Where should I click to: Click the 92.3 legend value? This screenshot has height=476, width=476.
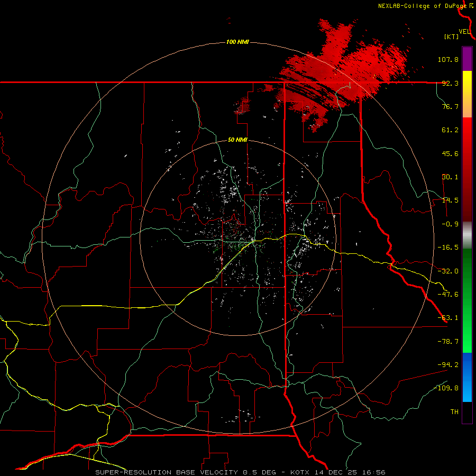[x=450, y=83]
